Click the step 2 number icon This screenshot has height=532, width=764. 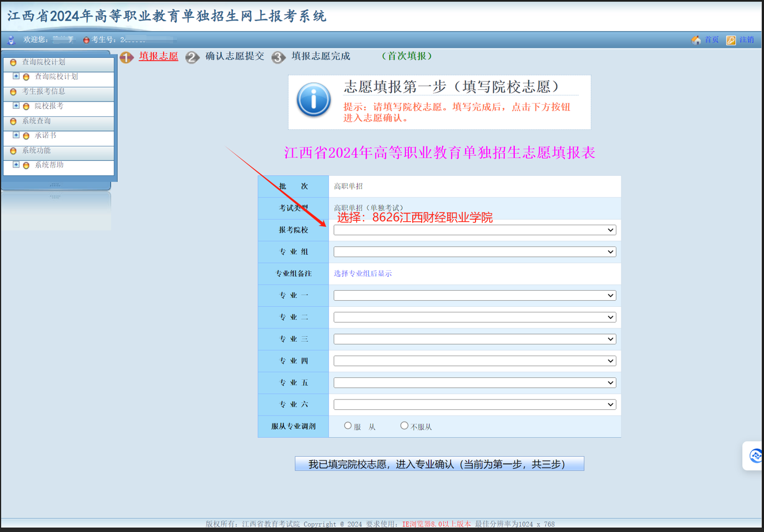tap(193, 57)
